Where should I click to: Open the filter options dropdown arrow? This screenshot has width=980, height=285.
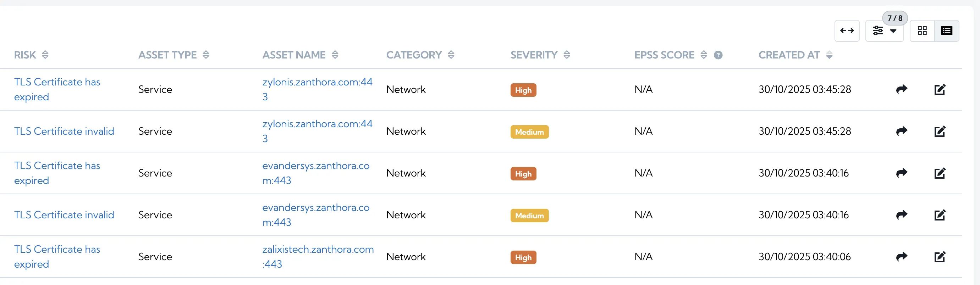893,32
